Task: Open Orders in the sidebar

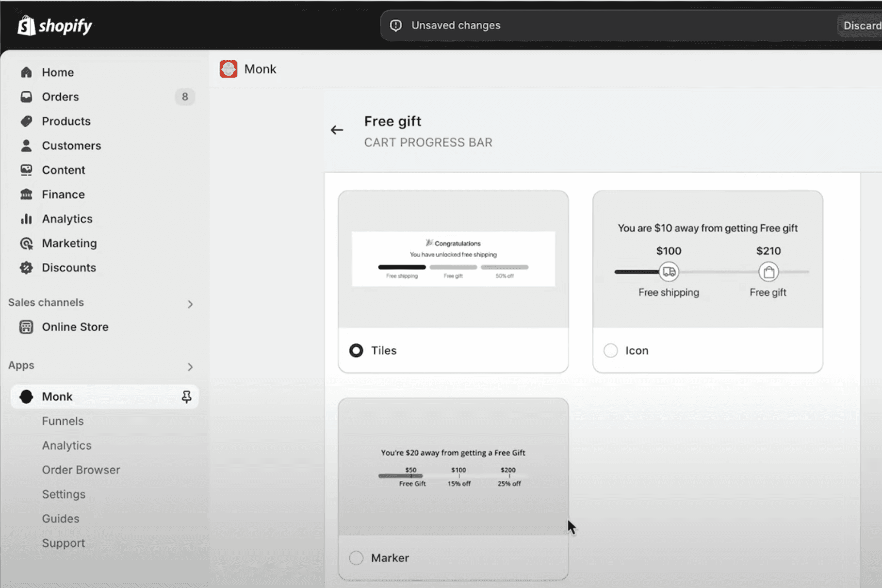Action: click(x=60, y=97)
